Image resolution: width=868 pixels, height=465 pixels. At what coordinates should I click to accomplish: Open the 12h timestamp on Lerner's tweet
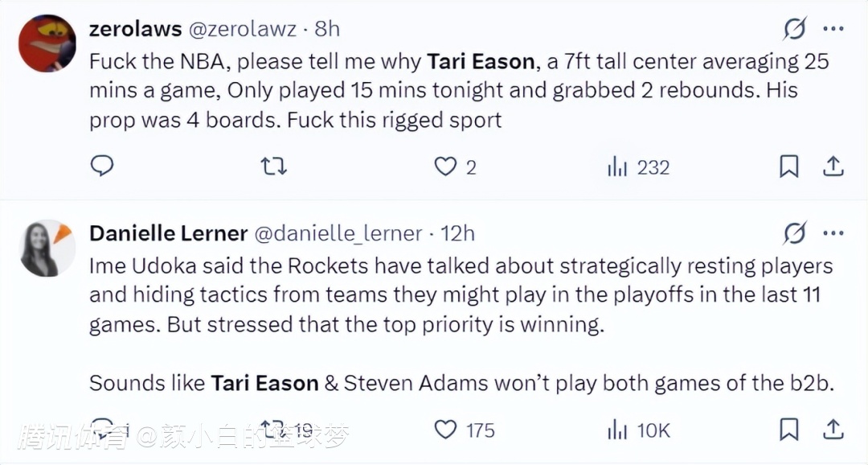tap(458, 233)
